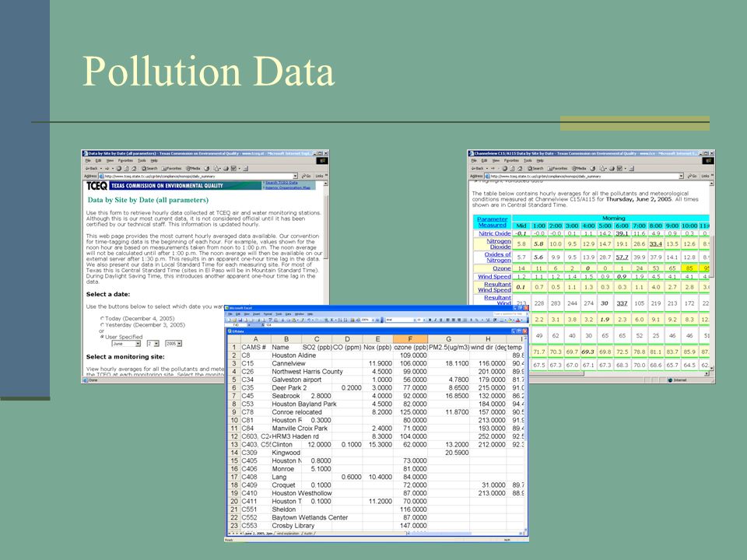Open the Format menu in Excel
This screenshot has width=747, height=560.
pos(268,313)
